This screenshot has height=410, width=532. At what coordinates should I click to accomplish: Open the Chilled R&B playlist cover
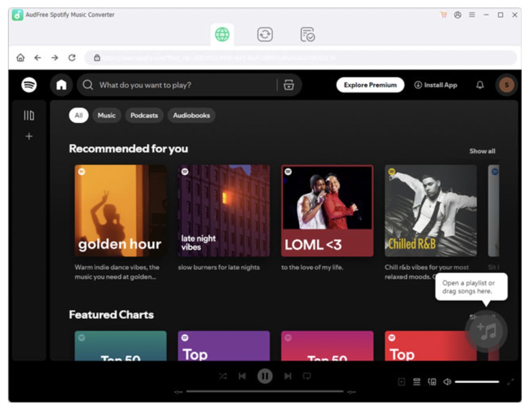(x=431, y=211)
